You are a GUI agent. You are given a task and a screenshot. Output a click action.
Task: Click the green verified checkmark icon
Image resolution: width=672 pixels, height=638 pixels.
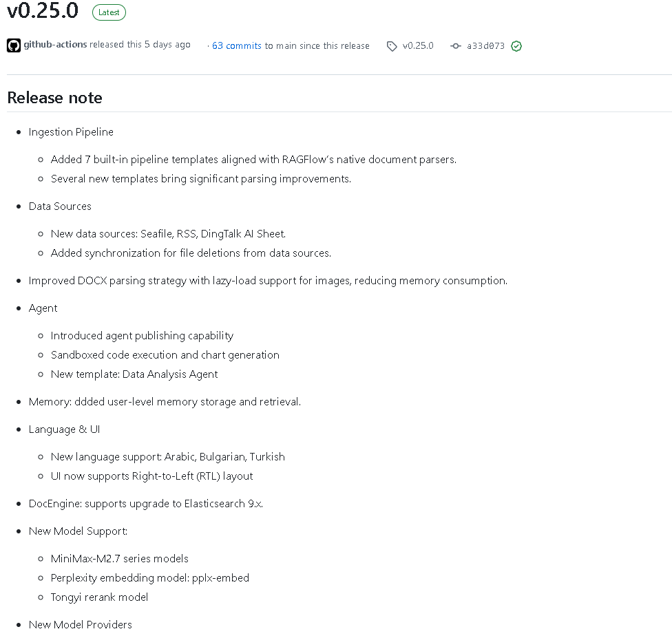[x=516, y=46]
